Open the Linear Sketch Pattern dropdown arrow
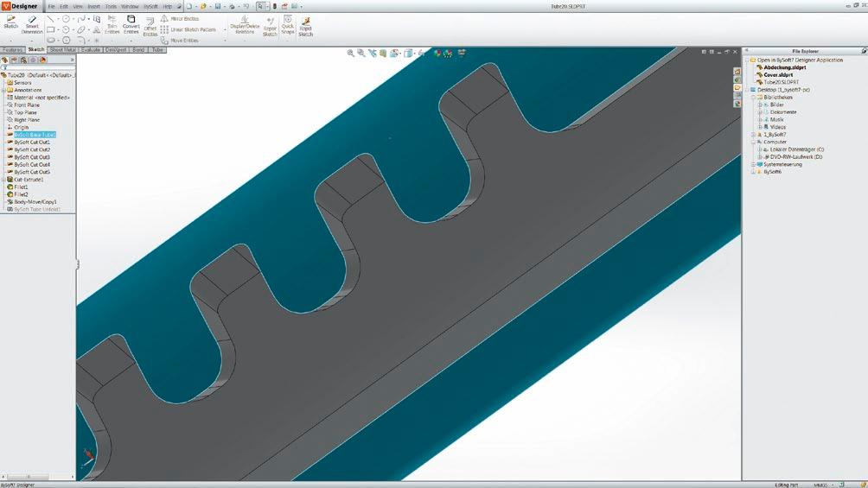This screenshot has width=868, height=488. coord(225,30)
